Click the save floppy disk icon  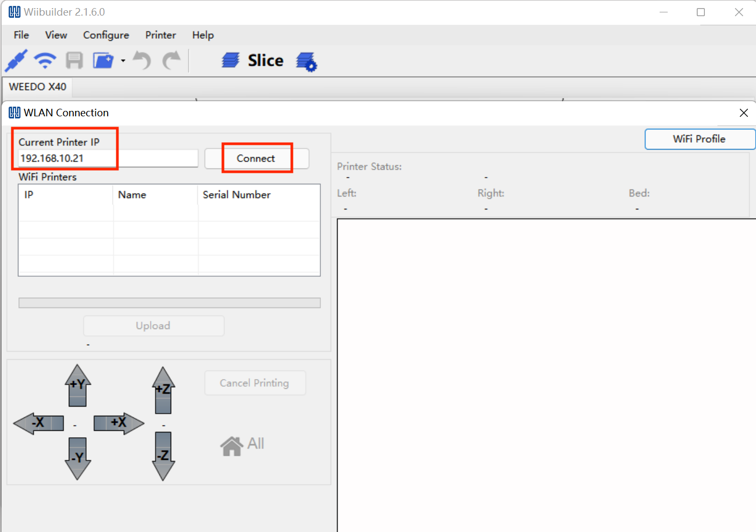tap(74, 60)
